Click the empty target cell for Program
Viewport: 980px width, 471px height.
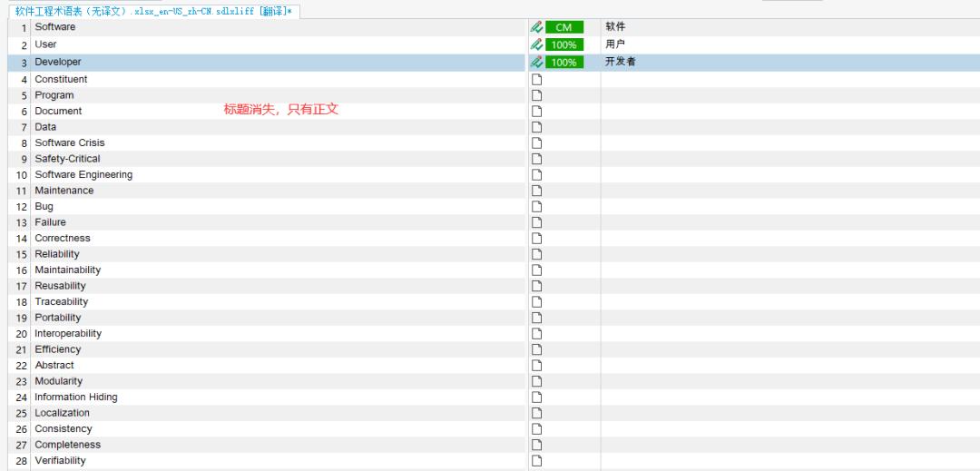click(790, 95)
